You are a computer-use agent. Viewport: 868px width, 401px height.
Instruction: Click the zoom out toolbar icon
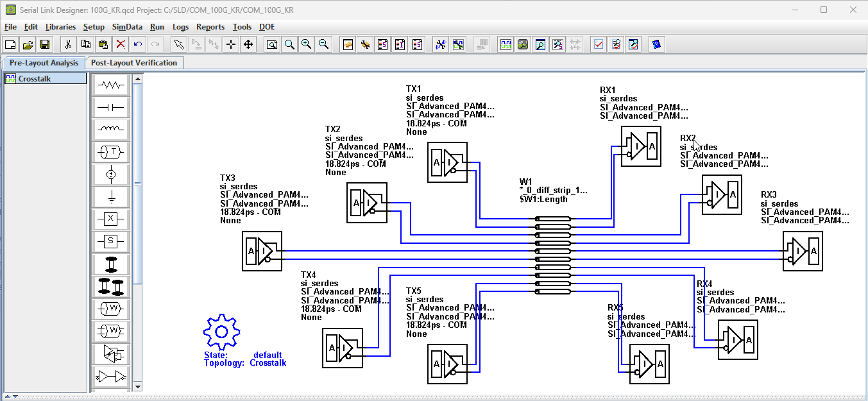pyautogui.click(x=323, y=44)
